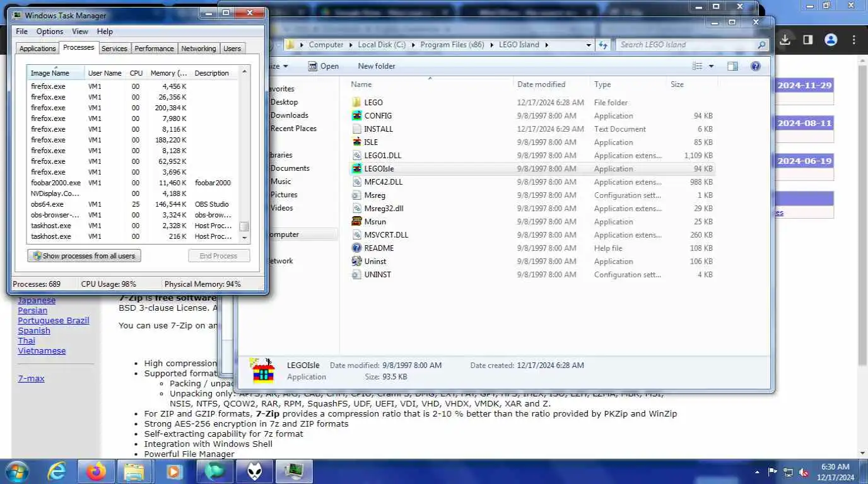Click the Windows Start orb
Screen dimensions: 868x484
tap(17, 471)
